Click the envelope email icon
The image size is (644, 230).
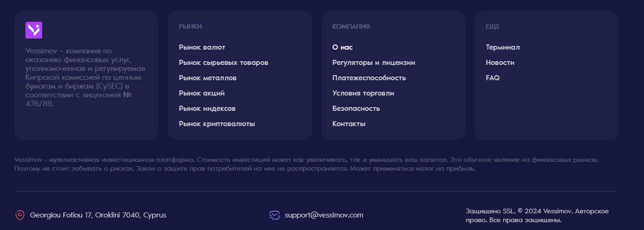tap(274, 215)
